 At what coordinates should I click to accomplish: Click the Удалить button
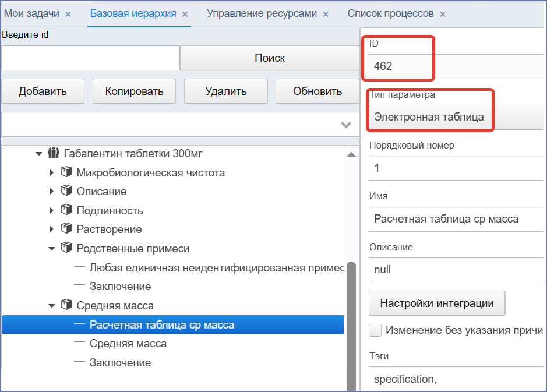[x=225, y=91]
